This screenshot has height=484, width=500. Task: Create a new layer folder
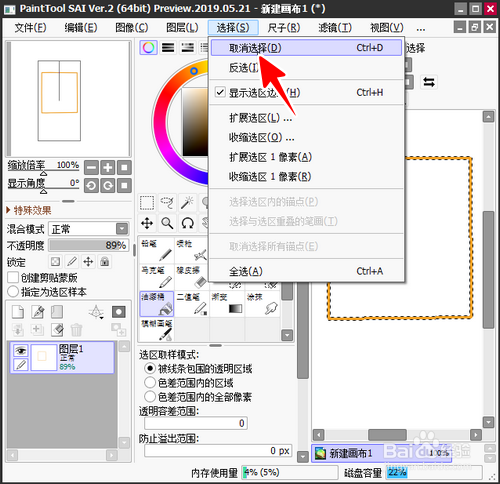coord(57,312)
